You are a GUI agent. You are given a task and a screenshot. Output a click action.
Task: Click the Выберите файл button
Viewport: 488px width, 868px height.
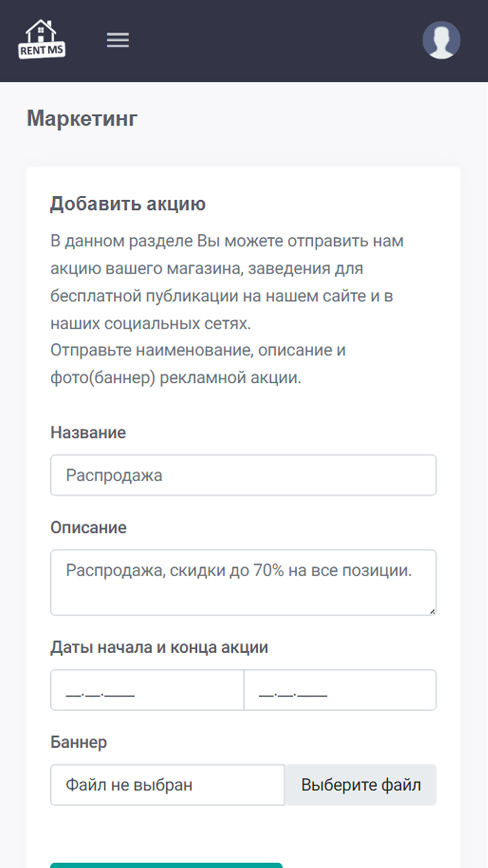(x=361, y=785)
